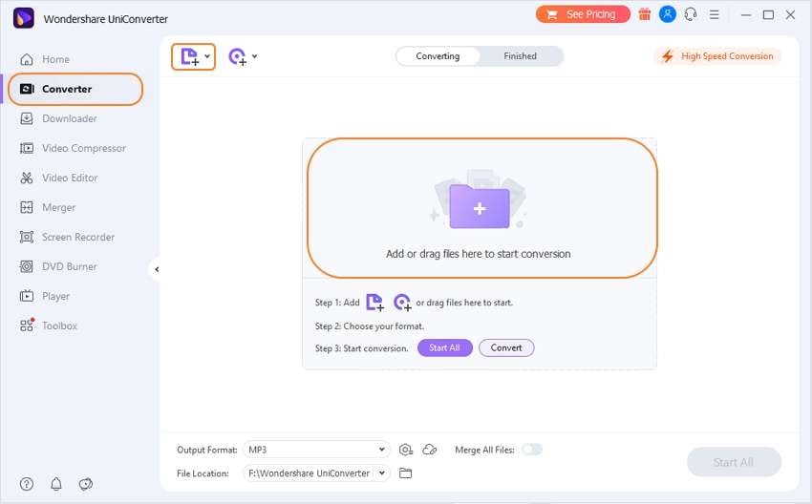Viewport: 812px width, 504px height.
Task: Switch to the Finished tab
Action: tap(520, 56)
